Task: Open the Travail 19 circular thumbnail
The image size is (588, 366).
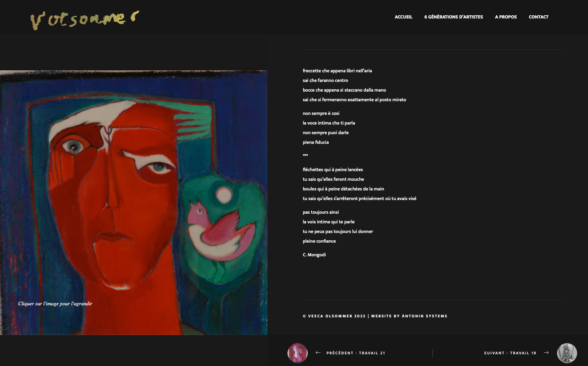Action: 567,353
